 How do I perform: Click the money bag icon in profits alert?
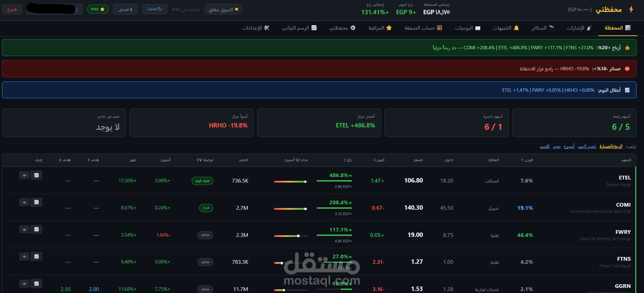tap(627, 48)
